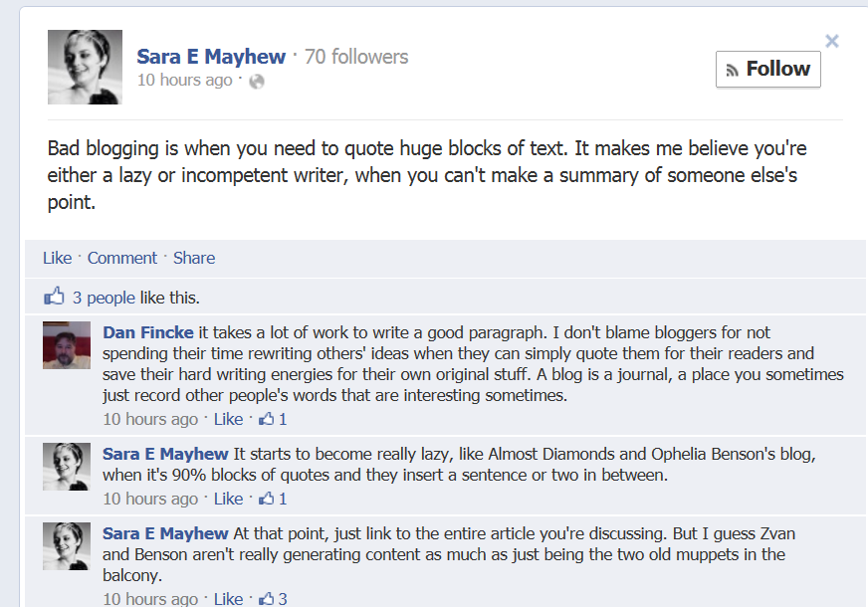Open Sara E Mayhew's profile from post header
The image size is (868, 607).
click(x=211, y=57)
